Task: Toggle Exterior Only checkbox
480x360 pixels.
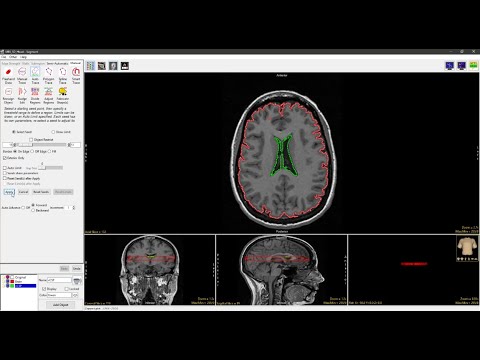Action: [5, 158]
